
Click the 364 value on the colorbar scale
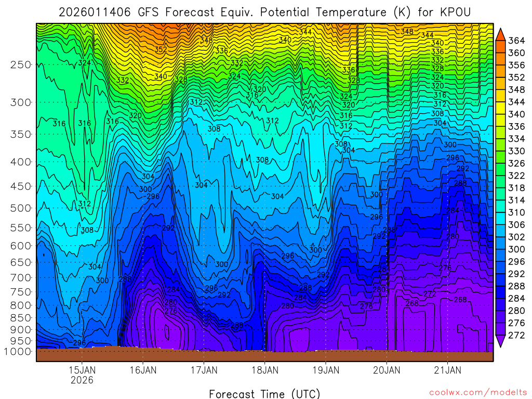516,41
